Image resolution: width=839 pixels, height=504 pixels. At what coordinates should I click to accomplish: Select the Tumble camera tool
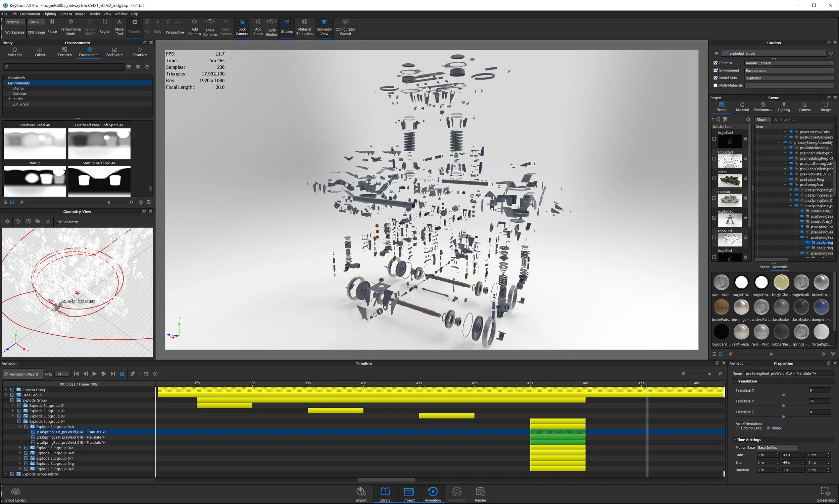click(134, 27)
